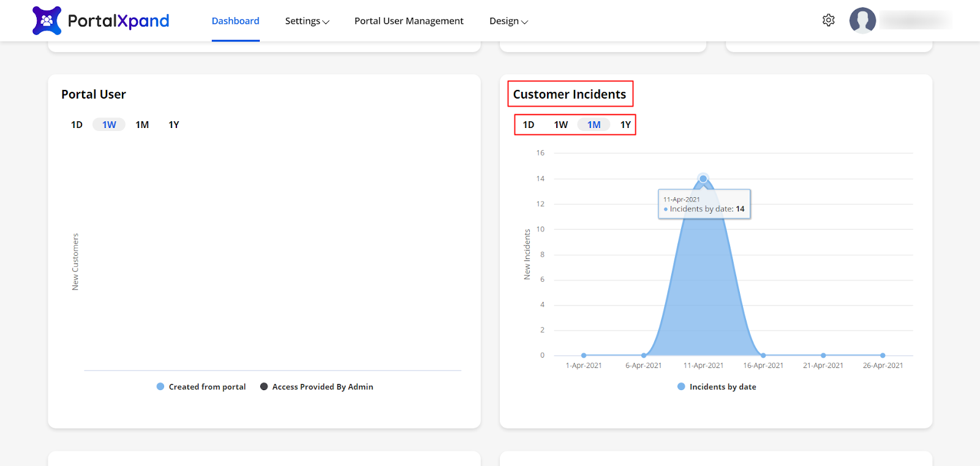Click the 21-Apr-2021 data point on chart
This screenshot has height=466, width=980.
823,355
